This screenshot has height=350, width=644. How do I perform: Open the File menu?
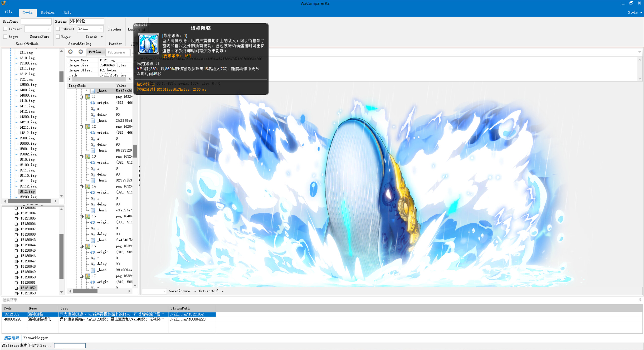pos(9,12)
